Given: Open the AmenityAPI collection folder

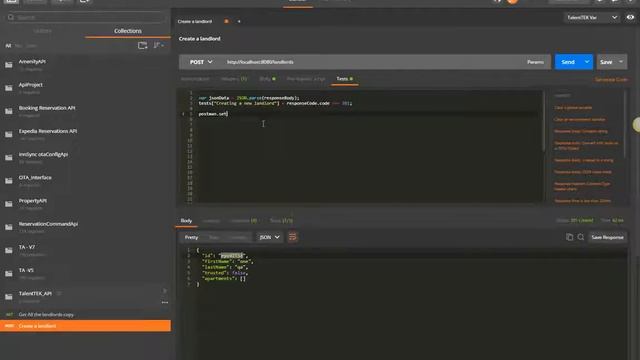Looking at the screenshot, I should 32,62.
